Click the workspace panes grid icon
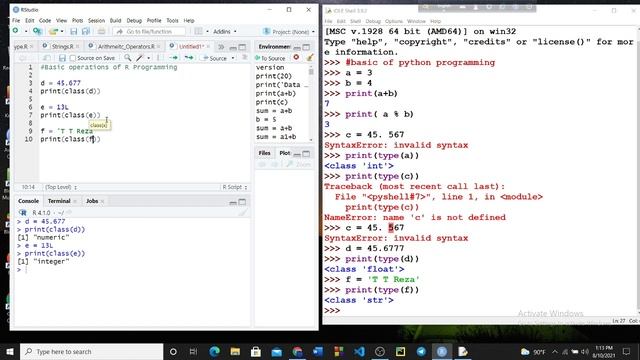Image resolution: width=640 pixels, height=360 pixels. 198,31
